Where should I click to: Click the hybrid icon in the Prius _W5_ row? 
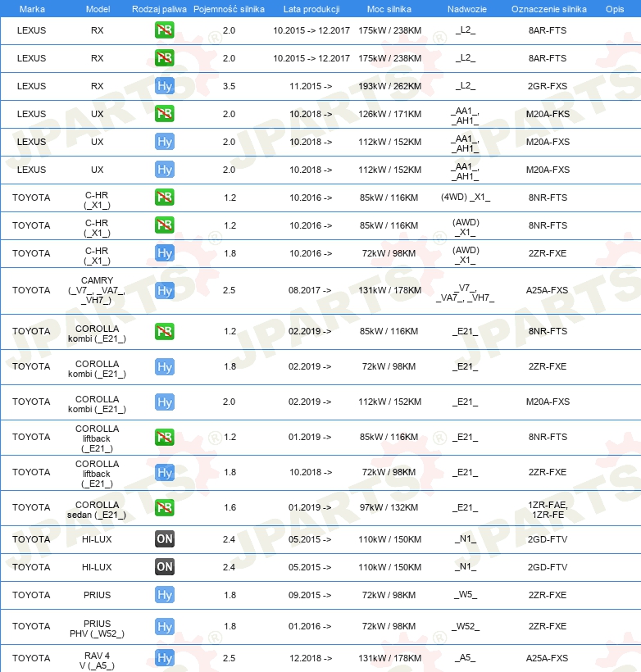coord(165,595)
